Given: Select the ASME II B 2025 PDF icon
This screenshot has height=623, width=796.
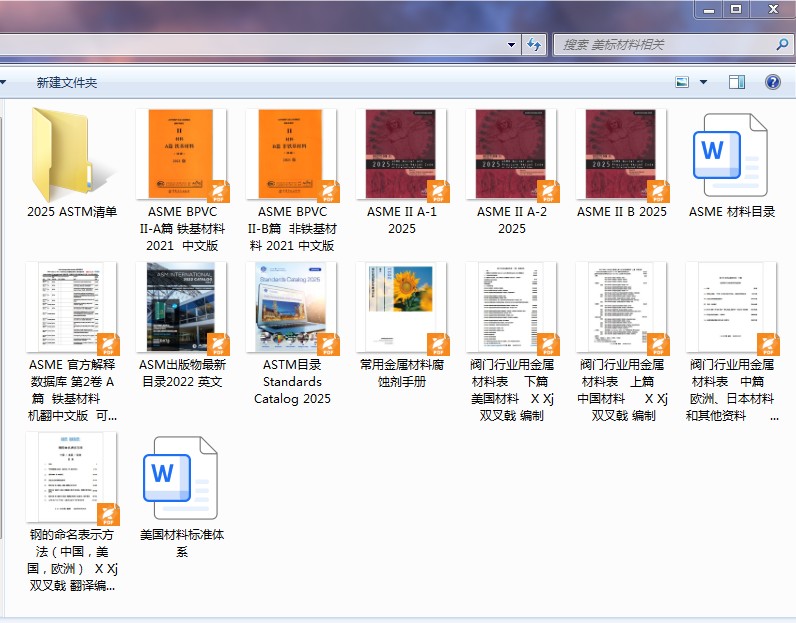Looking at the screenshot, I should pos(622,154).
